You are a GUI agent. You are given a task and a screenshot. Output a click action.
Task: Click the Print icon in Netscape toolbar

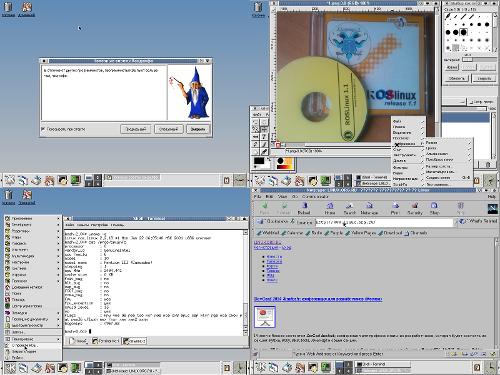(x=395, y=208)
